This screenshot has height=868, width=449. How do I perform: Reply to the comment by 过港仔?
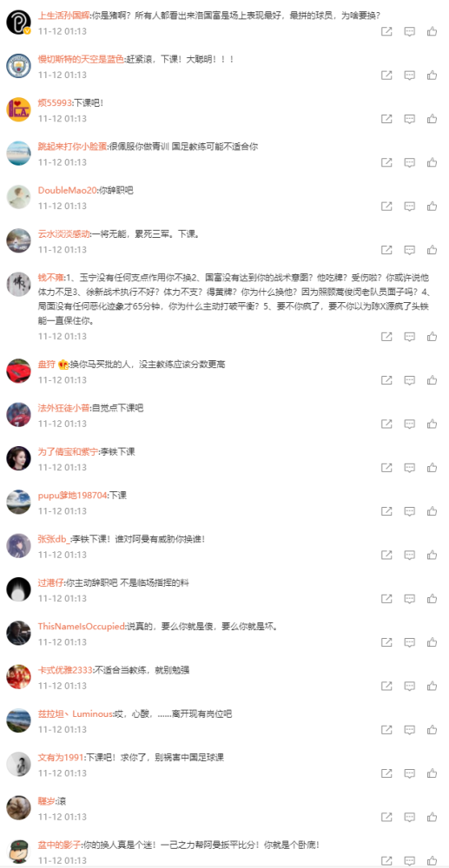pos(409,599)
